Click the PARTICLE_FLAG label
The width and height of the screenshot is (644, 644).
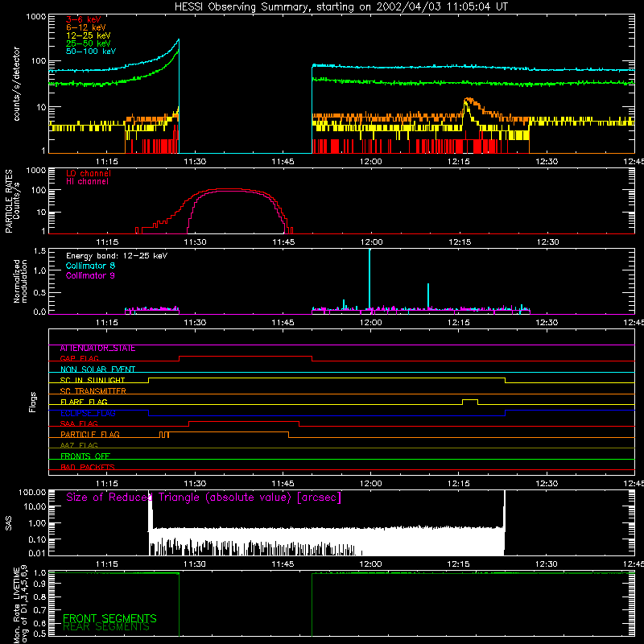pyautogui.click(x=90, y=435)
